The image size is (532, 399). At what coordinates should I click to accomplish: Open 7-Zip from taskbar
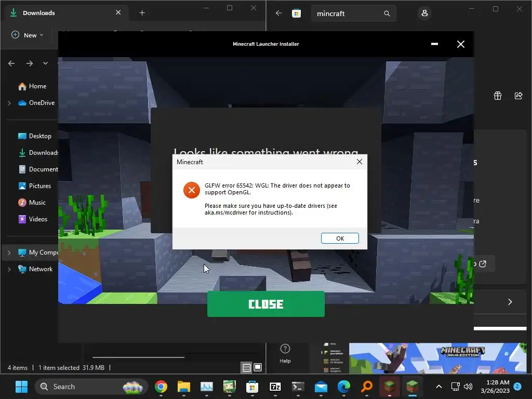point(275,387)
